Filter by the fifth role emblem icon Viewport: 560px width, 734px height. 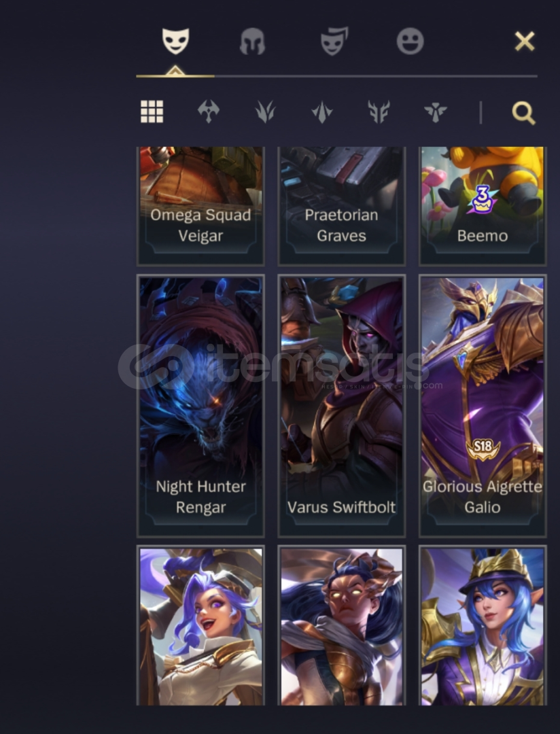pos(436,112)
